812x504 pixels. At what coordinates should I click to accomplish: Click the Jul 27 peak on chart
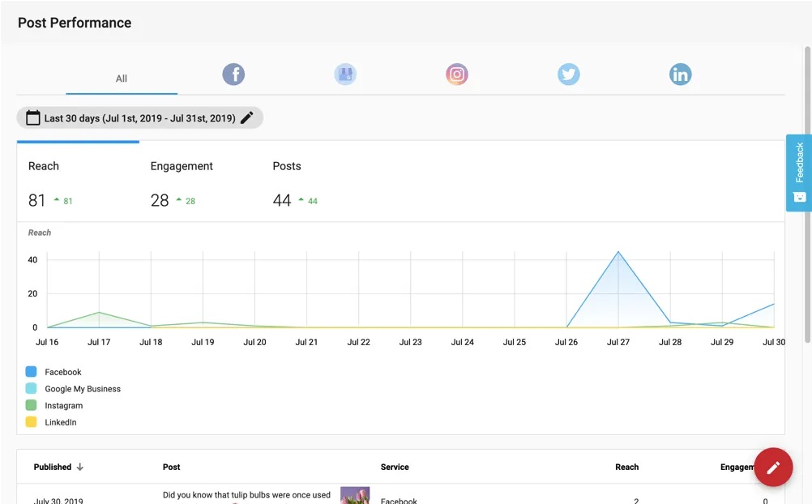[x=618, y=252]
